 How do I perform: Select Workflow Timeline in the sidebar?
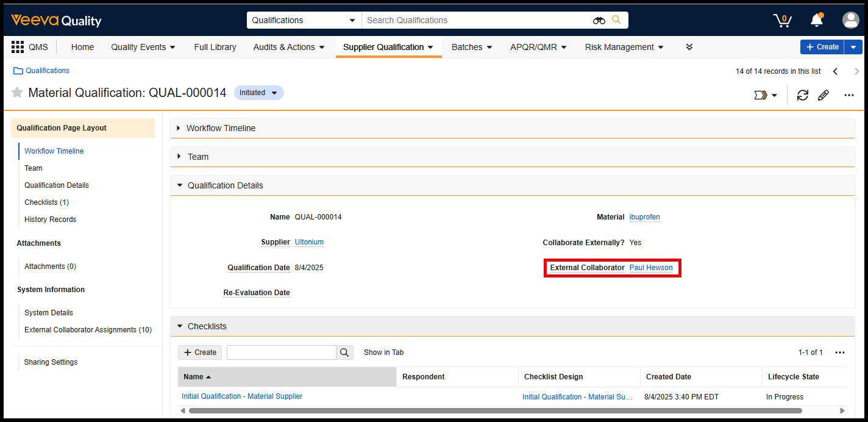54,151
